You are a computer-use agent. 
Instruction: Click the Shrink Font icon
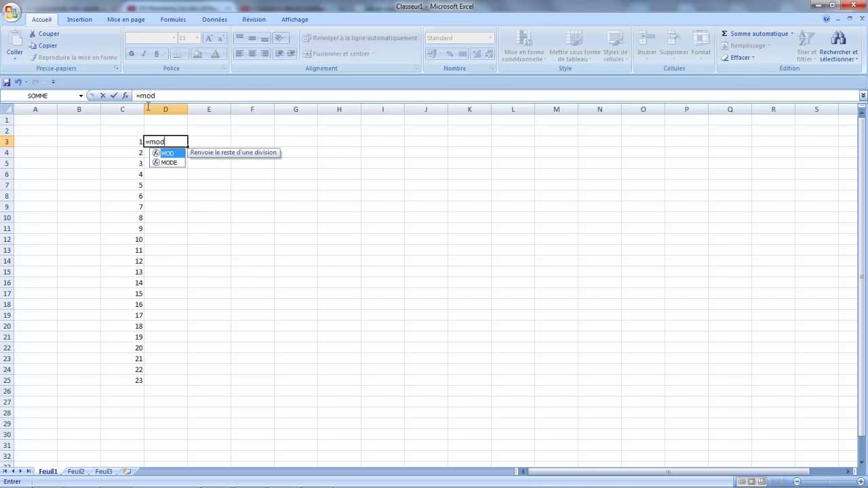[x=220, y=38]
